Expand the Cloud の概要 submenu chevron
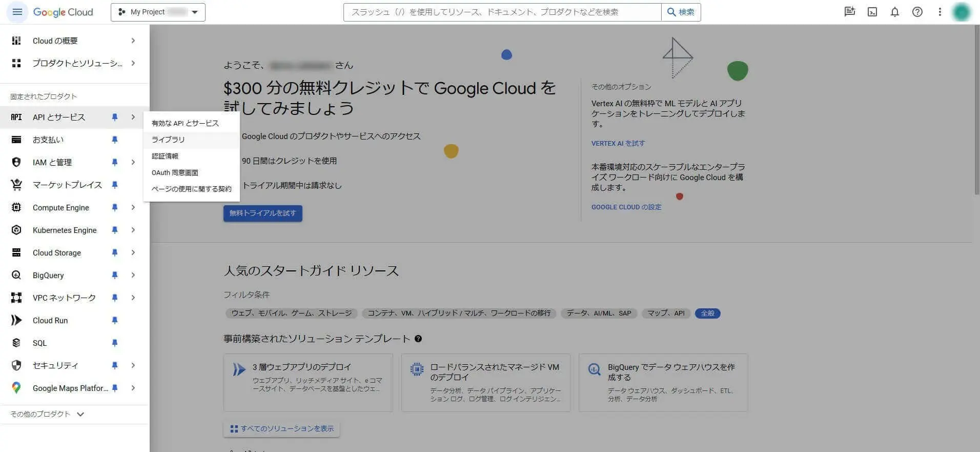Image resolution: width=980 pixels, height=452 pixels. click(133, 41)
